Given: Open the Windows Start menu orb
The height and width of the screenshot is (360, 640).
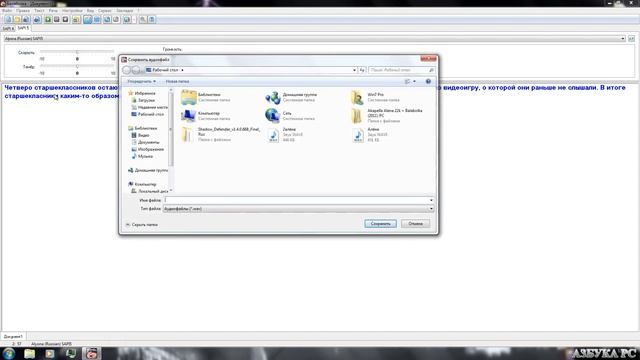Looking at the screenshot, I should coord(9,353).
